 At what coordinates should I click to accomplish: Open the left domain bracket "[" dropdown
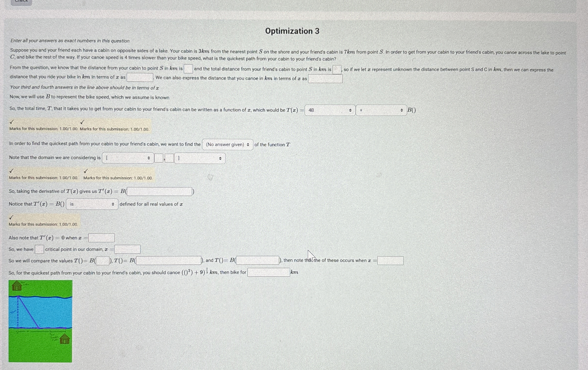[127, 158]
